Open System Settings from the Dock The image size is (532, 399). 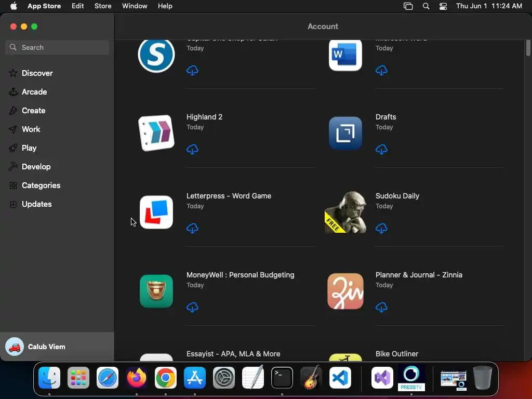tap(224, 378)
